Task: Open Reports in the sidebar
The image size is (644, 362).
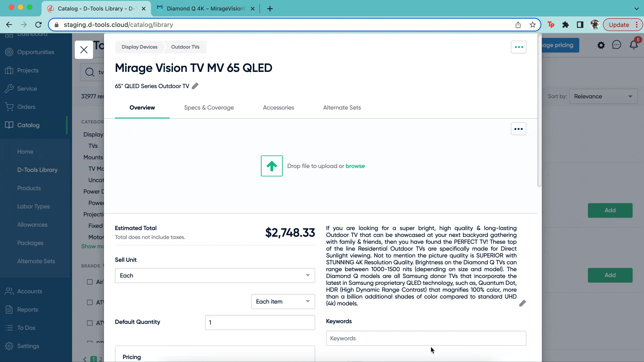Action: click(28, 310)
